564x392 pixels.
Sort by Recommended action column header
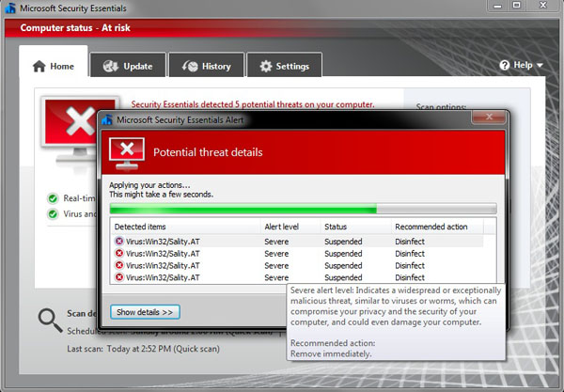click(x=437, y=227)
